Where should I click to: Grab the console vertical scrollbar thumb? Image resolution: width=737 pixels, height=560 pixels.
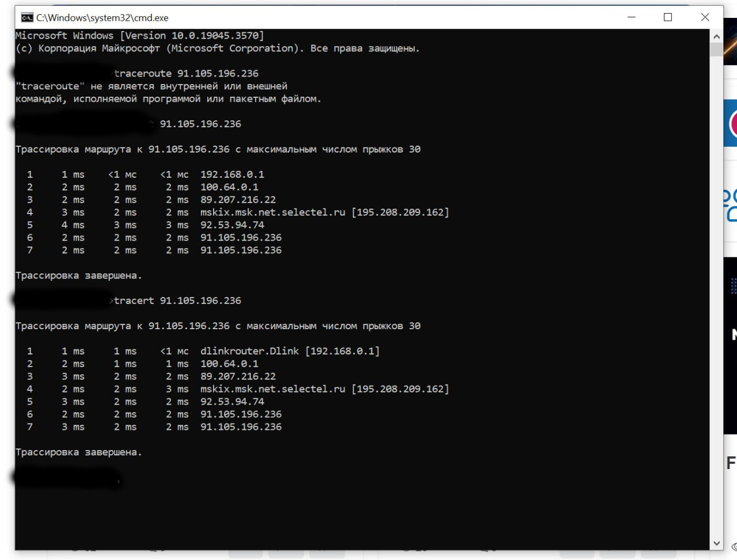point(716,49)
